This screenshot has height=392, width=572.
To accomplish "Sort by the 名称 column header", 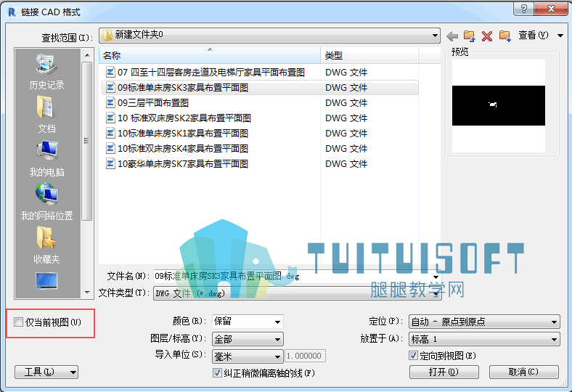I will [210, 55].
